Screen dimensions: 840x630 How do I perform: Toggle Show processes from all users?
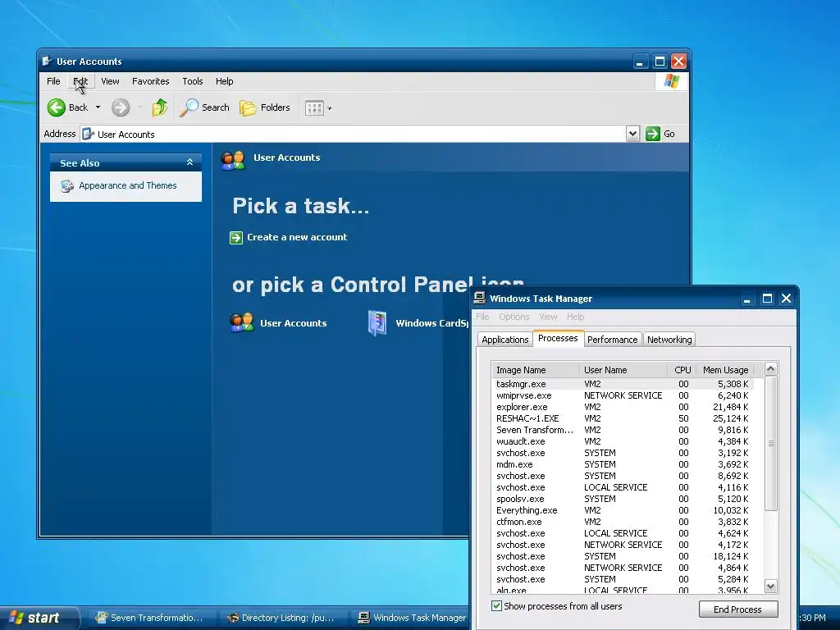pos(496,606)
